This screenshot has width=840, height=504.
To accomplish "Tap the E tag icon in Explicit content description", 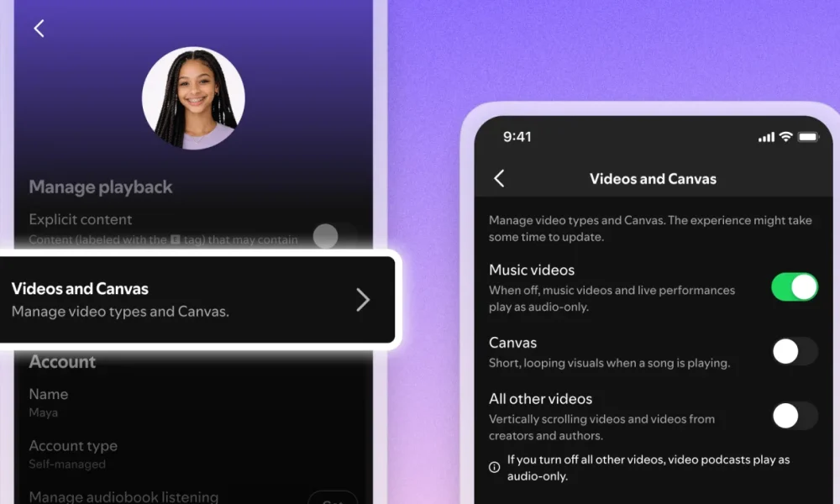I will pos(175,239).
